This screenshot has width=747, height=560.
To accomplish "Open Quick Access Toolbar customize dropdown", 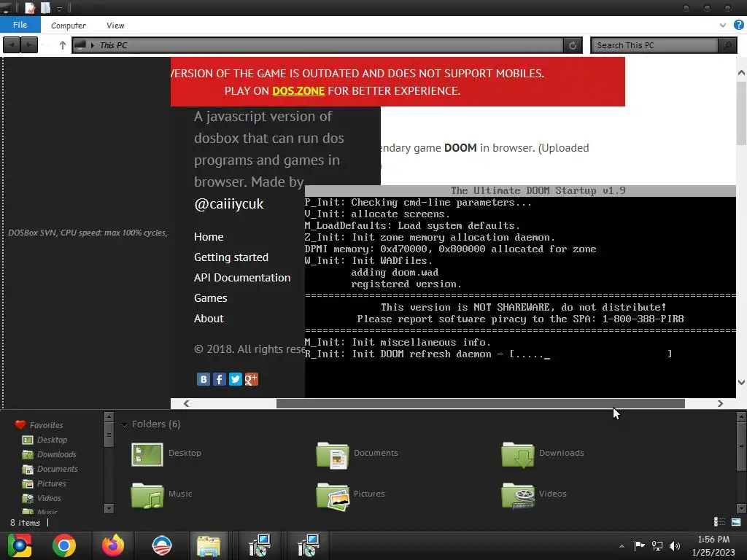I will pyautogui.click(x=60, y=8).
